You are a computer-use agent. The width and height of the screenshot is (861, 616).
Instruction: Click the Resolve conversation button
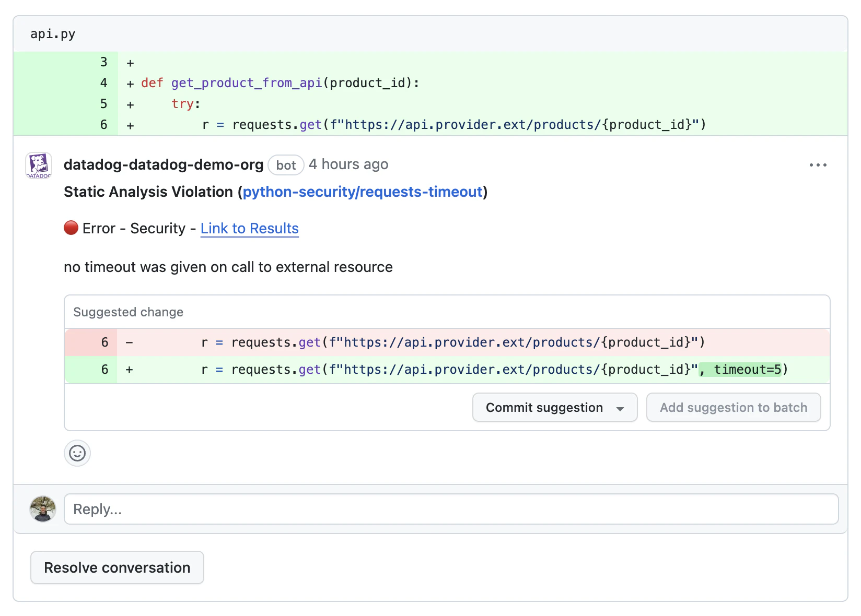tap(117, 567)
